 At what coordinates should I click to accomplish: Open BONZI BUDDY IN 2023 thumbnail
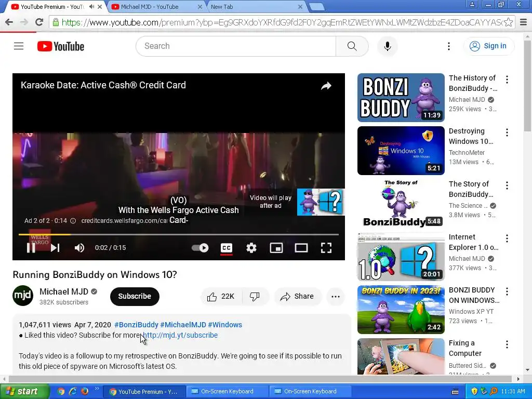401,310
